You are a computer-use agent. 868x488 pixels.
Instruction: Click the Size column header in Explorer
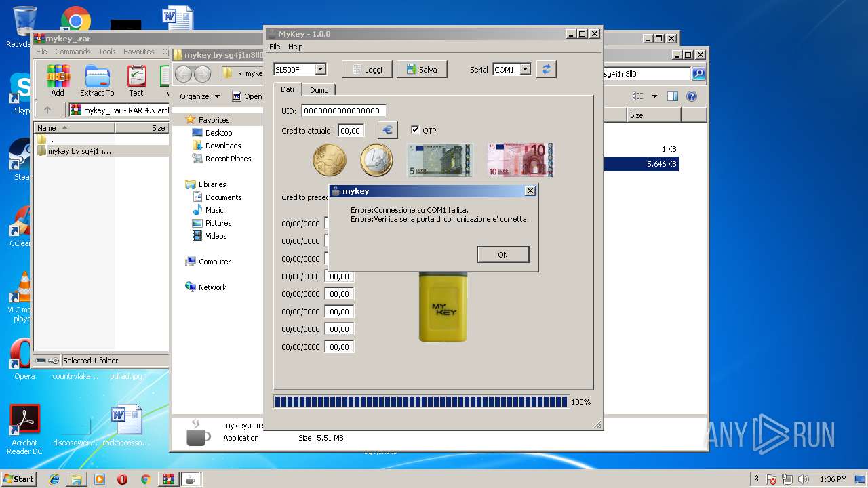654,115
